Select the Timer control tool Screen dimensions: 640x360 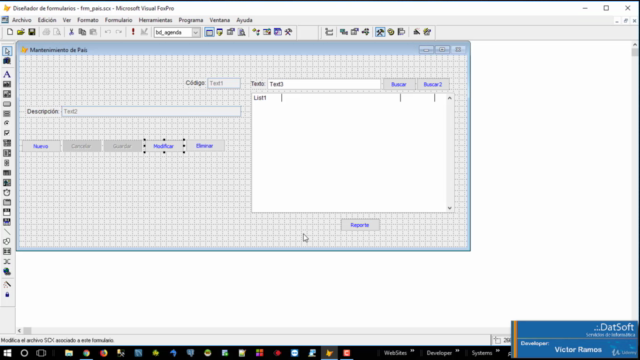click(7, 192)
